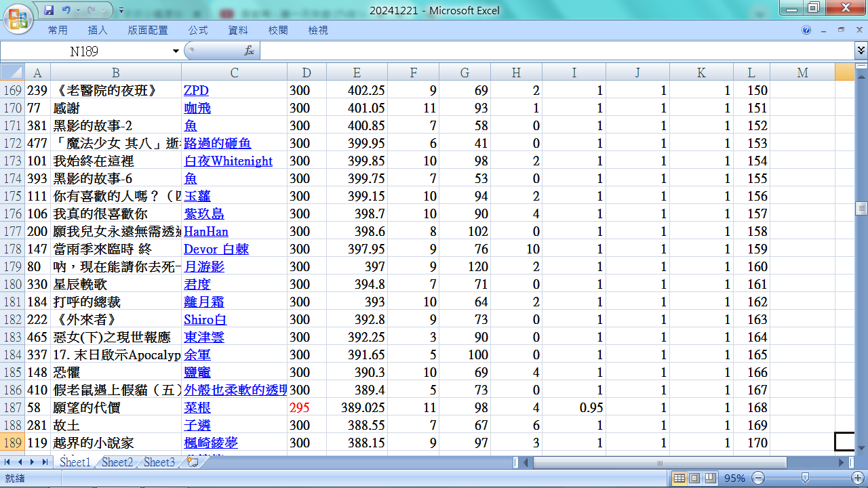Open the HanHan author hyperlink
Viewport: 868px width, 488px height.
[x=206, y=231]
